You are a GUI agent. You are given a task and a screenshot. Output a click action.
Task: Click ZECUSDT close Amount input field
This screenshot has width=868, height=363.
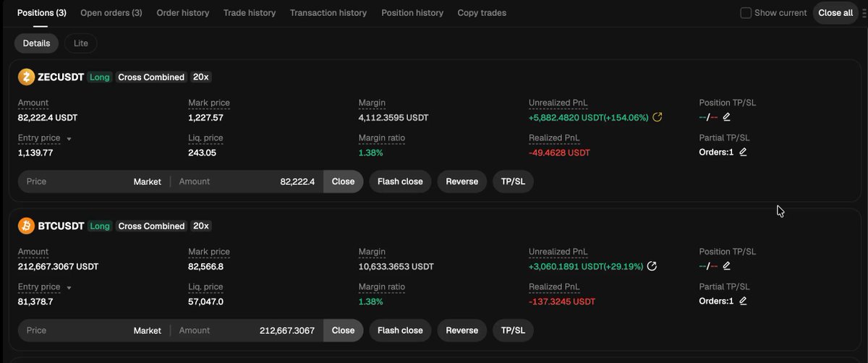(247, 181)
